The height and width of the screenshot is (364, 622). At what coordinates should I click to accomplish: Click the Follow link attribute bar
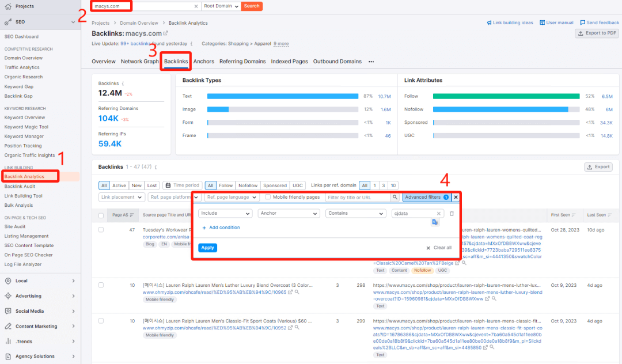(x=506, y=96)
